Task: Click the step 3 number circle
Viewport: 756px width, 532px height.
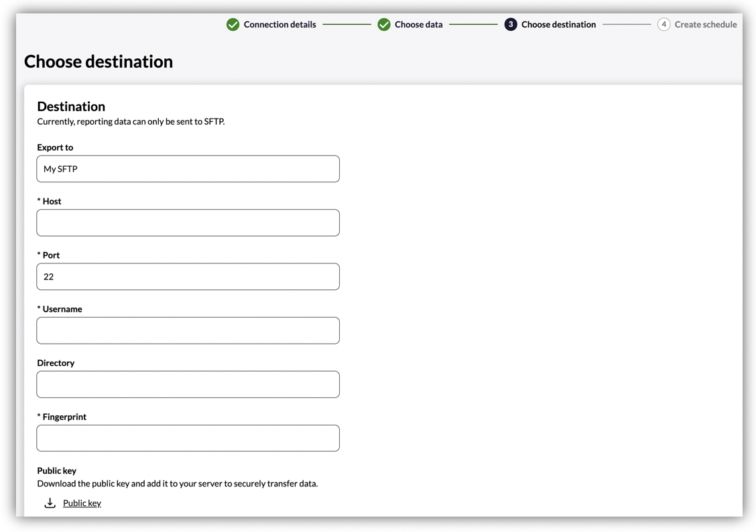Action: click(511, 25)
